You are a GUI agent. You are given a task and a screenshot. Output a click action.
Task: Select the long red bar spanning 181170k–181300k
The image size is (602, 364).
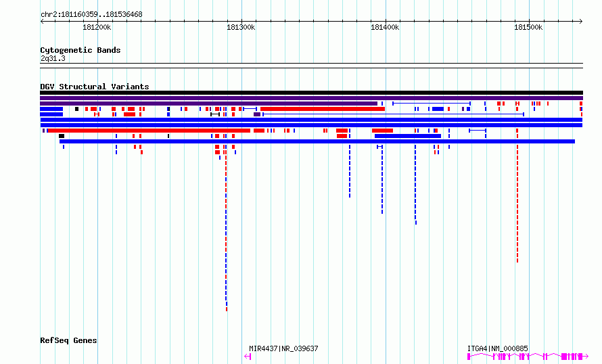pyautogui.click(x=149, y=131)
